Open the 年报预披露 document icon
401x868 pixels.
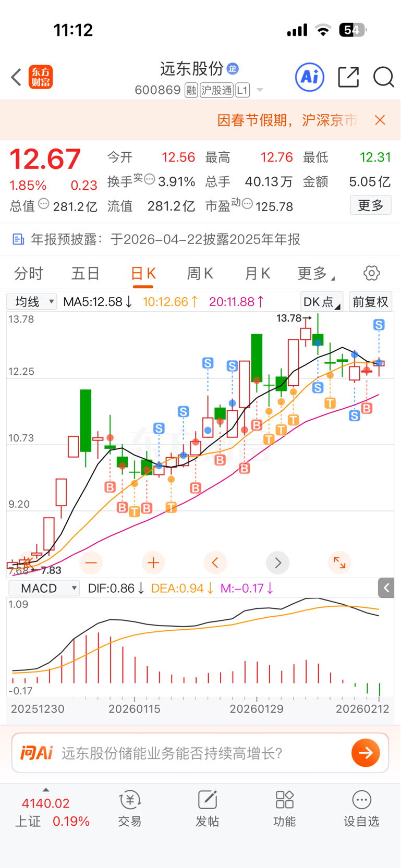point(18,239)
